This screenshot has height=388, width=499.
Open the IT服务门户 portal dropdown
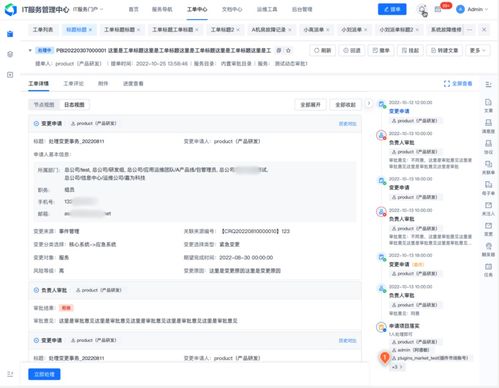pos(88,9)
